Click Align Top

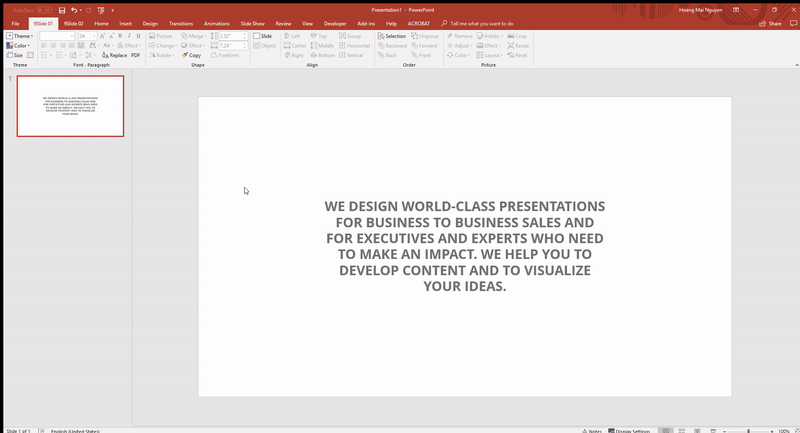click(x=319, y=36)
